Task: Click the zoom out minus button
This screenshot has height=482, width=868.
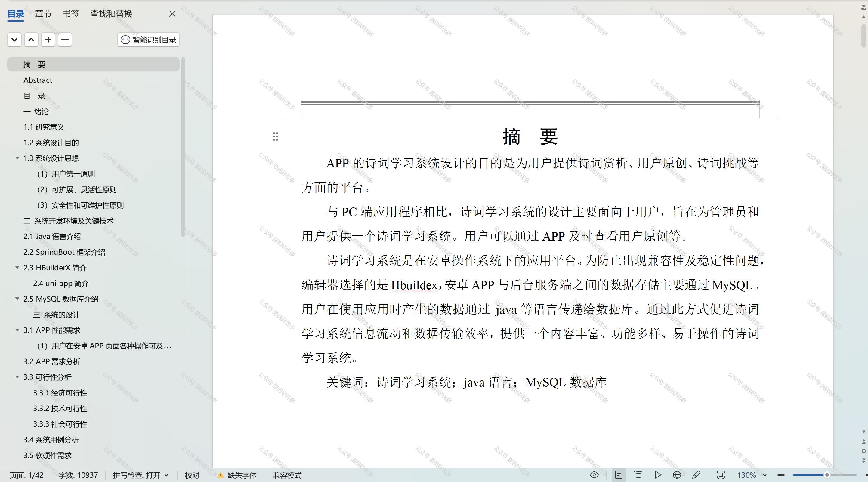Action: pyautogui.click(x=781, y=475)
